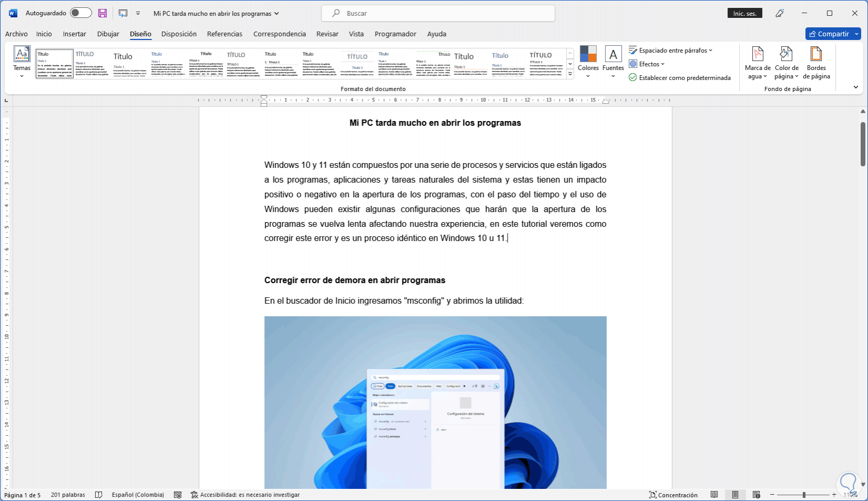The image size is (868, 501).
Task: Open the Efectos dropdown
Action: (647, 64)
